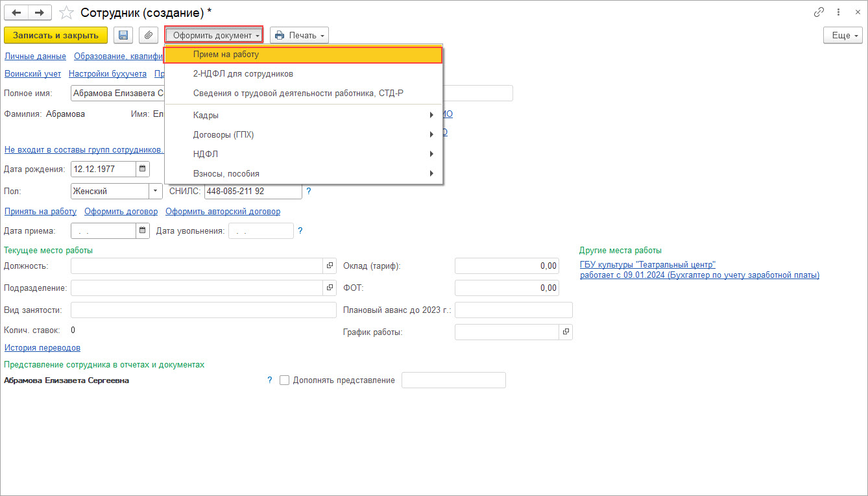The width and height of the screenshot is (868, 496).
Task: Click the Подразделение input field
Action: tap(197, 288)
